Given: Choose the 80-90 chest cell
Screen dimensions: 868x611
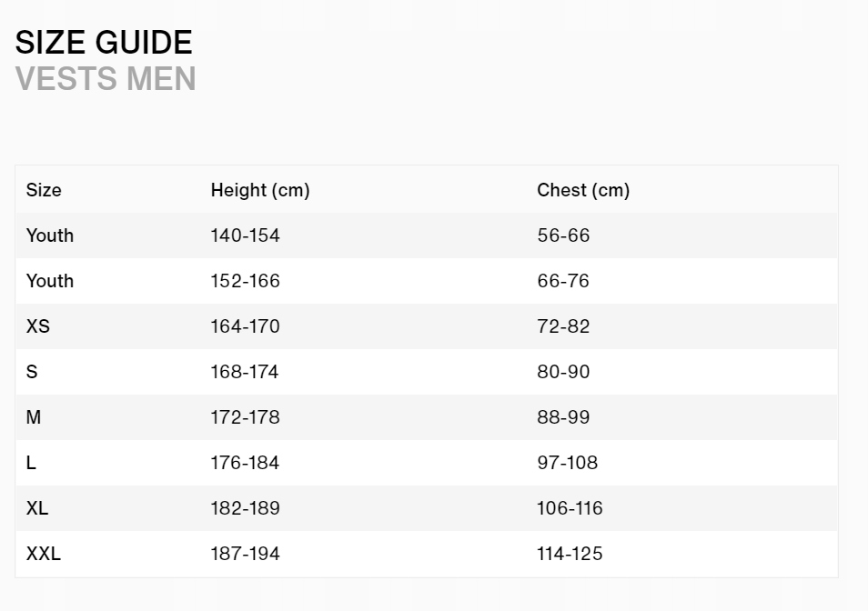Looking at the screenshot, I should [x=563, y=372].
